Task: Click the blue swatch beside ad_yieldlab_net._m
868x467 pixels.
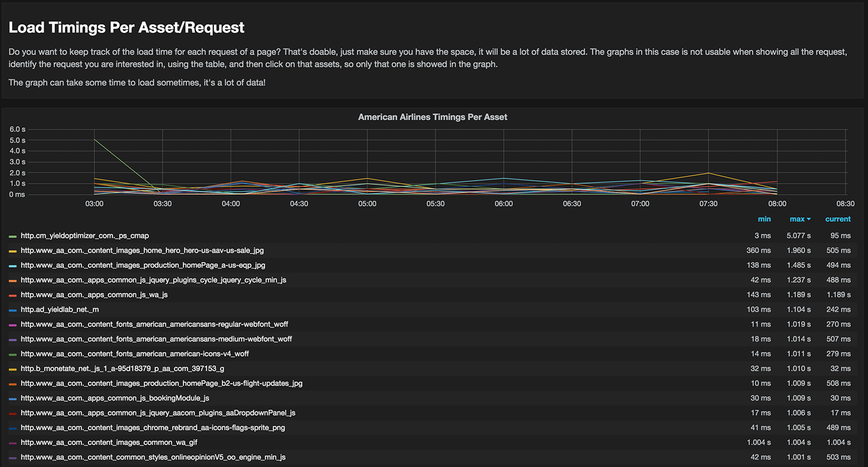Action: tap(13, 310)
